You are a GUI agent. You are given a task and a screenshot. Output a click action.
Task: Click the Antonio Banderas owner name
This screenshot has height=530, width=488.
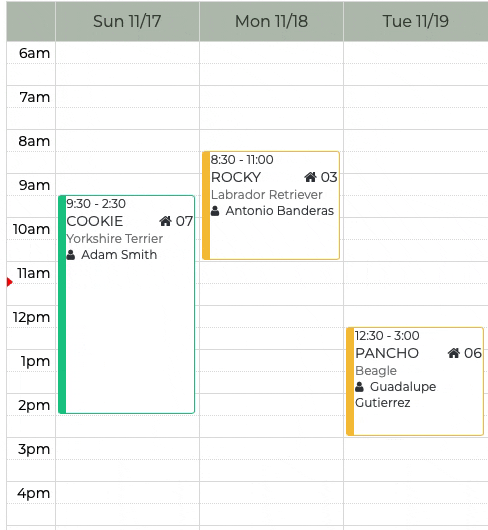pyautogui.click(x=279, y=211)
